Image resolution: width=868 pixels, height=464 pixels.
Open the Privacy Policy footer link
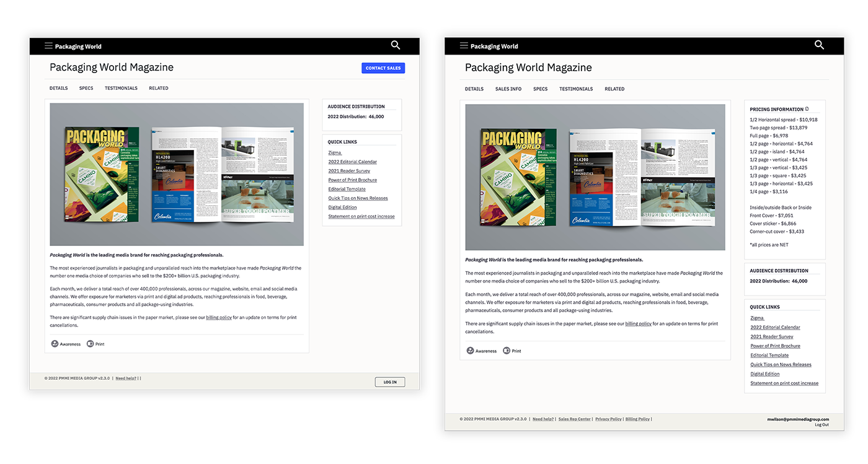(608, 419)
